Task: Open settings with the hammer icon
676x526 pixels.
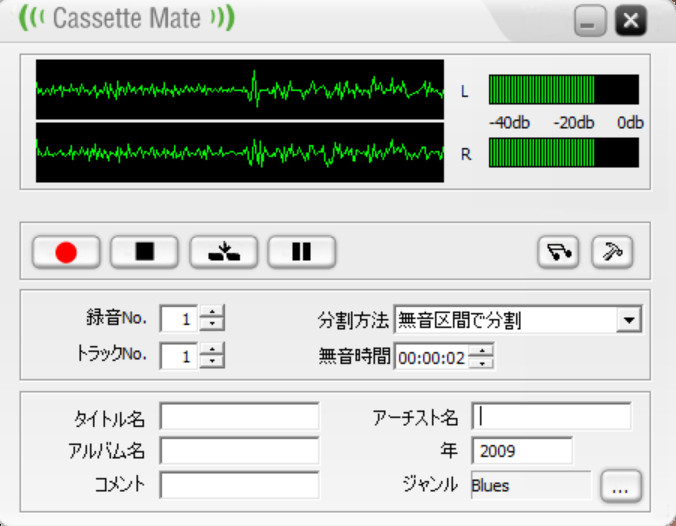Action: (x=612, y=252)
